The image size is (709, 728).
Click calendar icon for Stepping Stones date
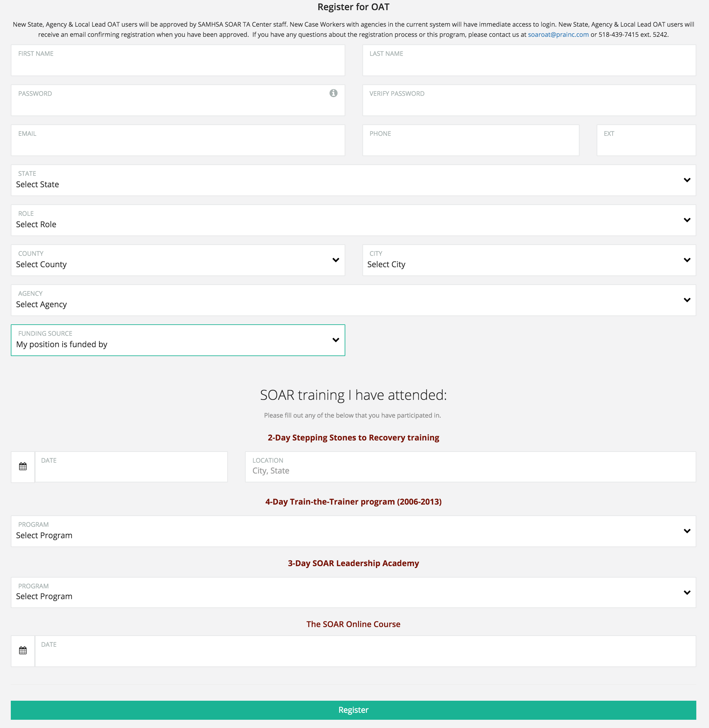23,467
